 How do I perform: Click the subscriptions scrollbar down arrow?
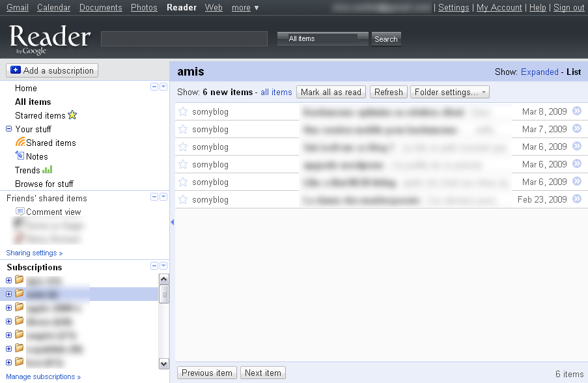tap(164, 363)
